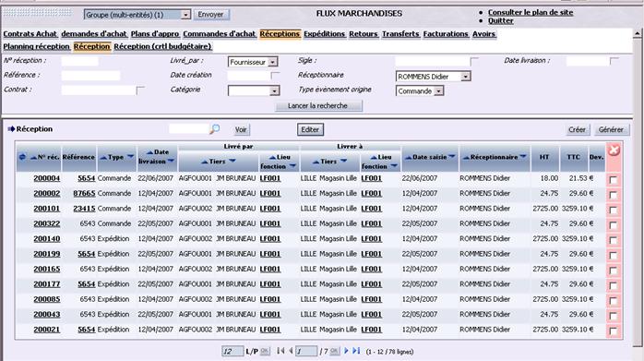The height and width of the screenshot is (361, 644).
Task: Click the Créer button
Action: click(577, 129)
